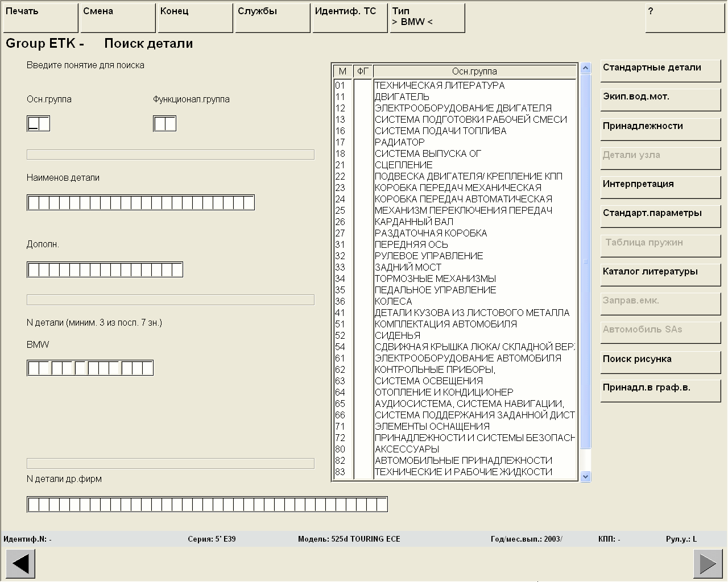Select row 83 ТЕХНИЧЕСКИЕ И РАБОЧИЕ ЖИДКОСТИ
Image resolution: width=728 pixels, height=582 pixels.
(x=454, y=472)
